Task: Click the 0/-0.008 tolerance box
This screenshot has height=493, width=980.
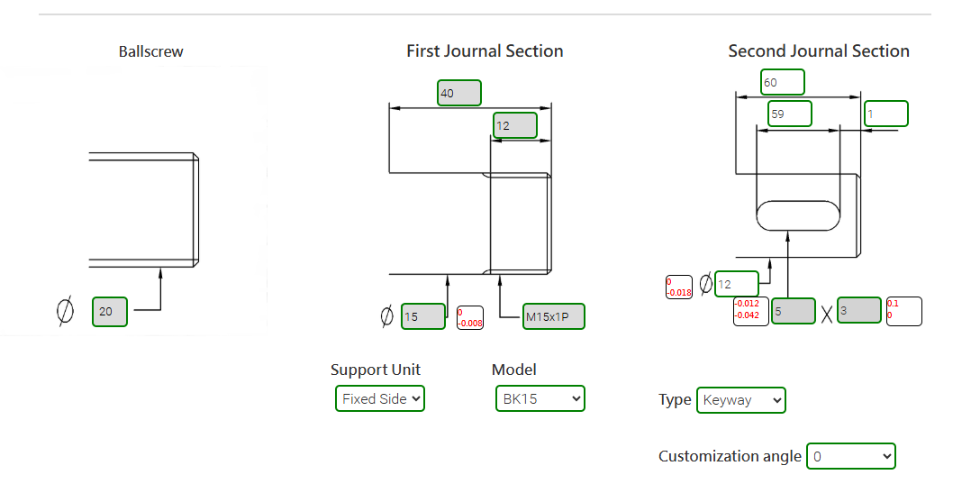Action: coord(470,317)
